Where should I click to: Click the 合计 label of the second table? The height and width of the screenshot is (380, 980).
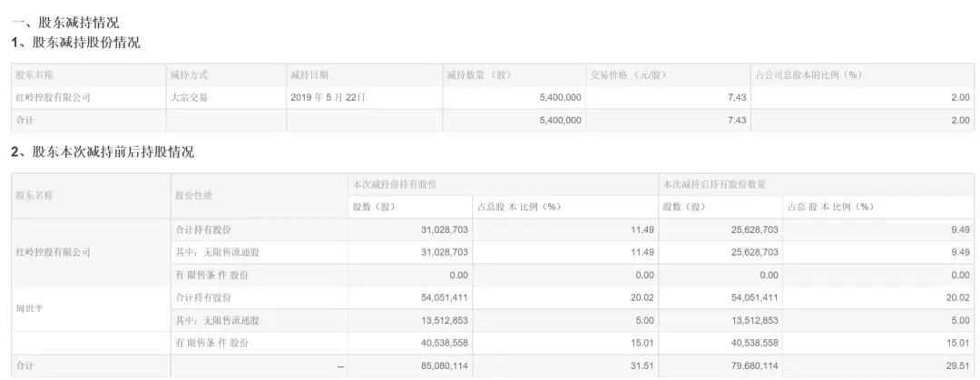(25, 366)
